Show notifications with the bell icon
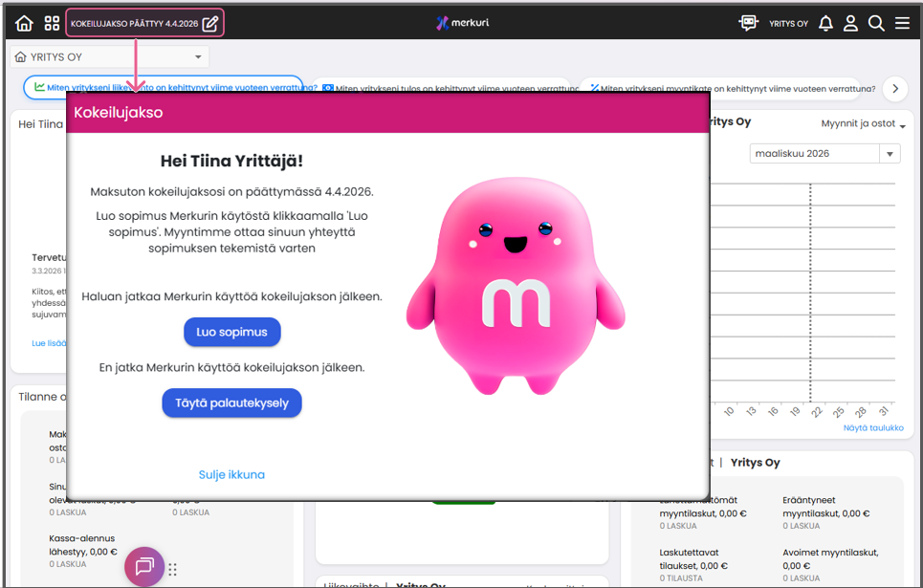The width and height of the screenshot is (923, 588). click(x=825, y=23)
